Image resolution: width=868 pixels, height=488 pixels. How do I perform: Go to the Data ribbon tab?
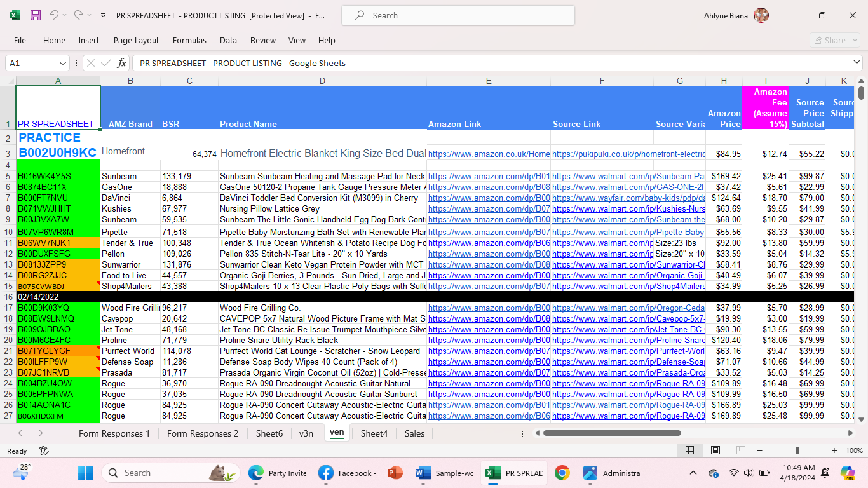(228, 40)
